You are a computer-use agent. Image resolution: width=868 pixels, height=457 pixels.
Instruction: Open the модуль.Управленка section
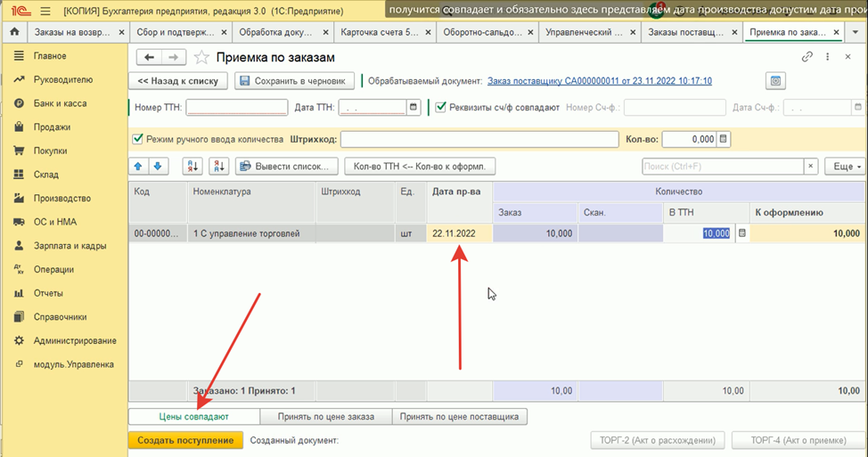pos(73,364)
